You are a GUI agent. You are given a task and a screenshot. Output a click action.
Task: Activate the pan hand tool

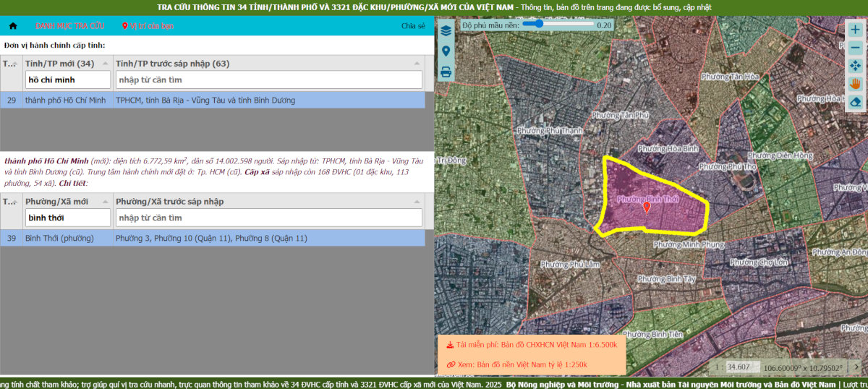click(x=855, y=84)
